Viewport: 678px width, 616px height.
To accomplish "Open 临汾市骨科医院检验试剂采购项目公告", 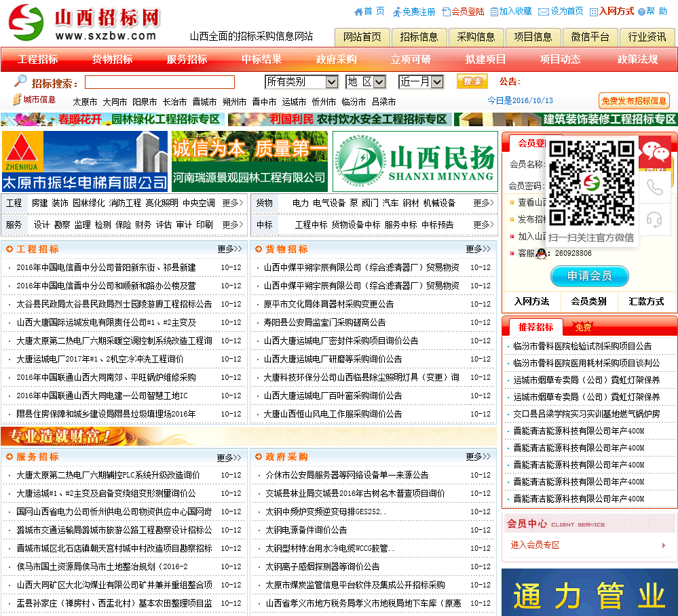I will tap(582, 346).
